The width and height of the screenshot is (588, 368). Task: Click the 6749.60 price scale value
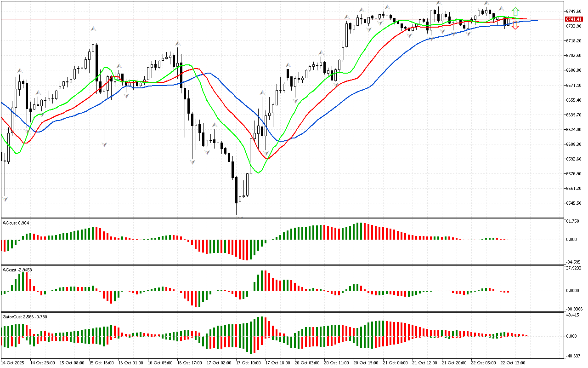(x=574, y=11)
